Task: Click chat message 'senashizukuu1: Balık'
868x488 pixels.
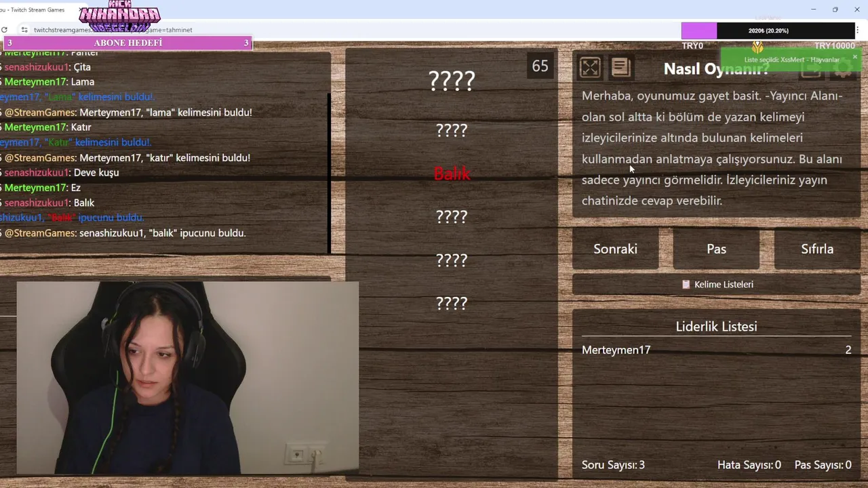Action: click(50, 203)
